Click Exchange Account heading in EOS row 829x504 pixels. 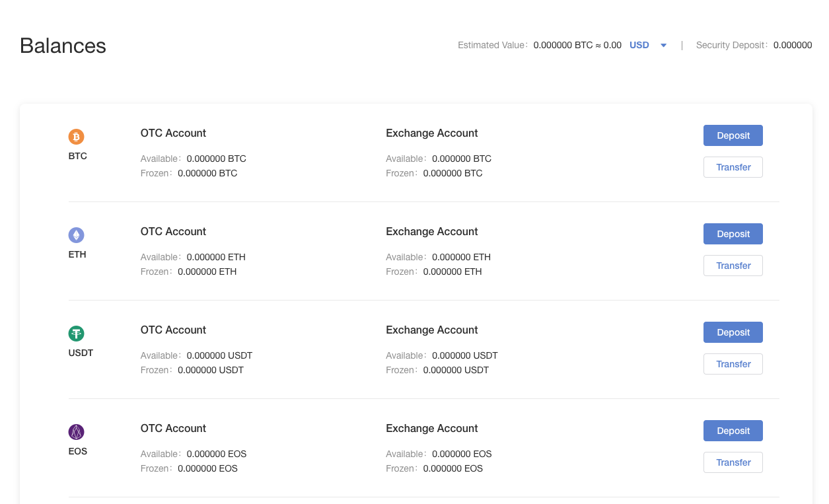pos(432,428)
